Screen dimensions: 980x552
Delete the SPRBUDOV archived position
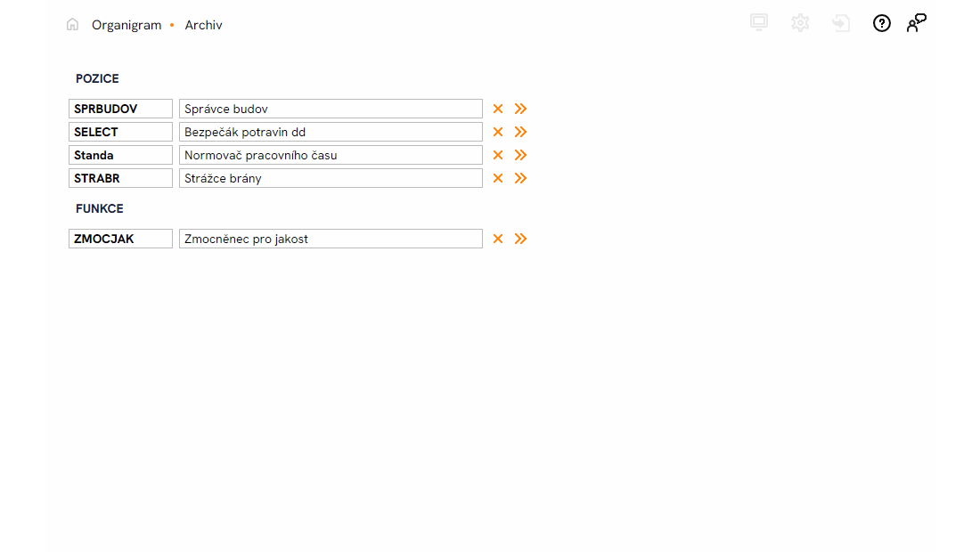[x=498, y=109]
